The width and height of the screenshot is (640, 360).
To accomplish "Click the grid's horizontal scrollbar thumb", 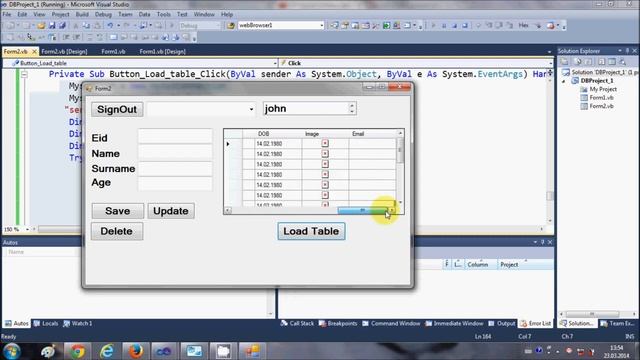I will tap(362, 210).
